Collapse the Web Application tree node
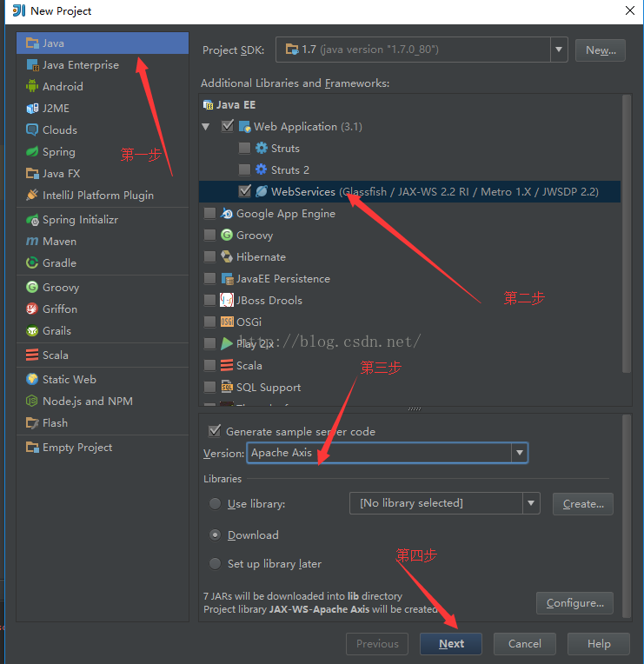644x664 pixels. pyautogui.click(x=206, y=127)
